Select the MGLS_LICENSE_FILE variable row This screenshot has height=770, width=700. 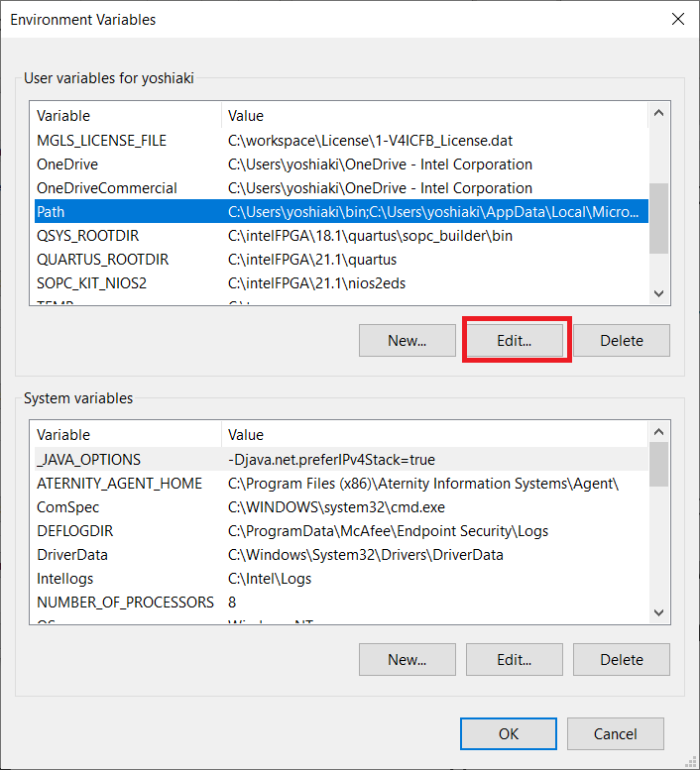click(x=101, y=141)
